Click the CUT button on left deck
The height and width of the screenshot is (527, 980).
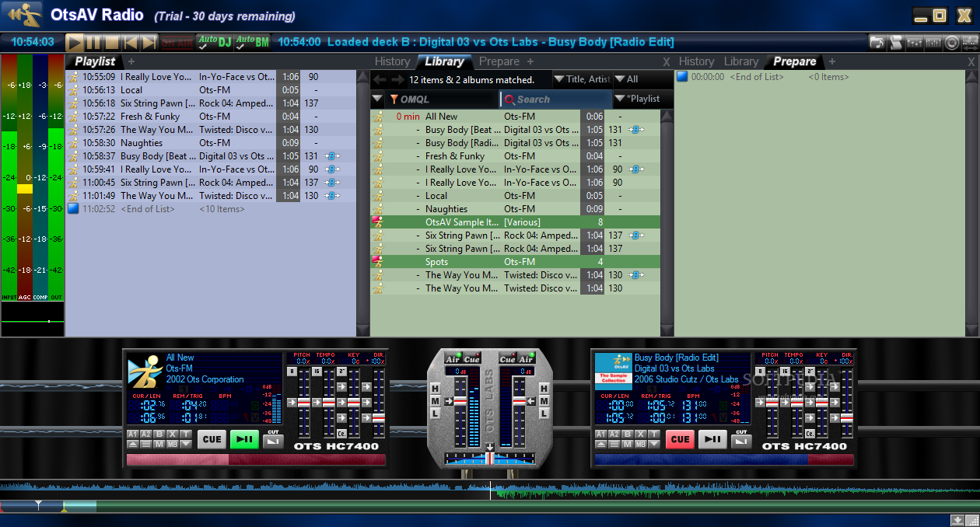click(273, 440)
